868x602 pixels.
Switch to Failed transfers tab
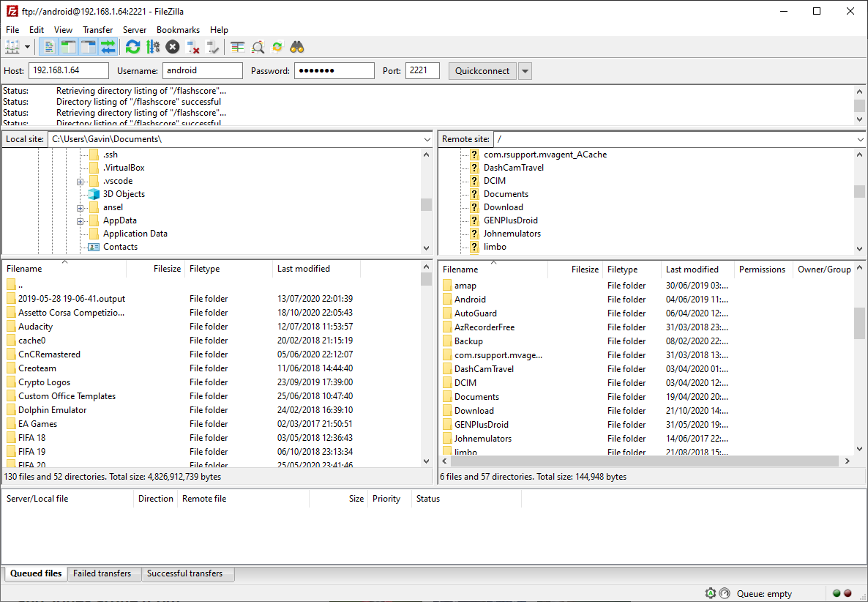pyautogui.click(x=102, y=573)
